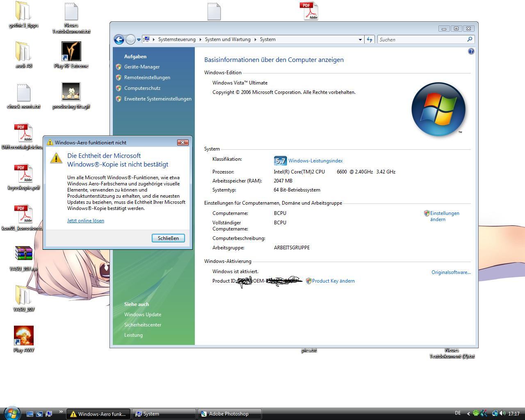
Task: Click the 17:17 clock in taskbar
Action: 514,414
